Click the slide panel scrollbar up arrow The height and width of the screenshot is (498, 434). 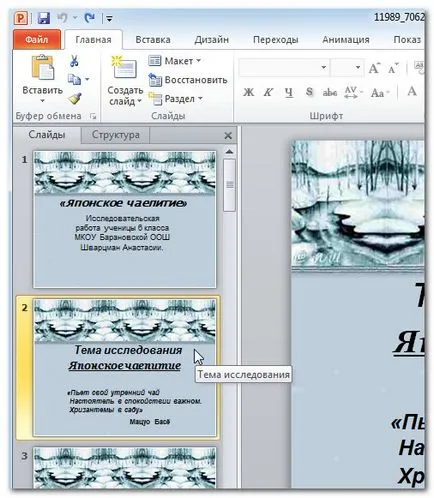229,152
